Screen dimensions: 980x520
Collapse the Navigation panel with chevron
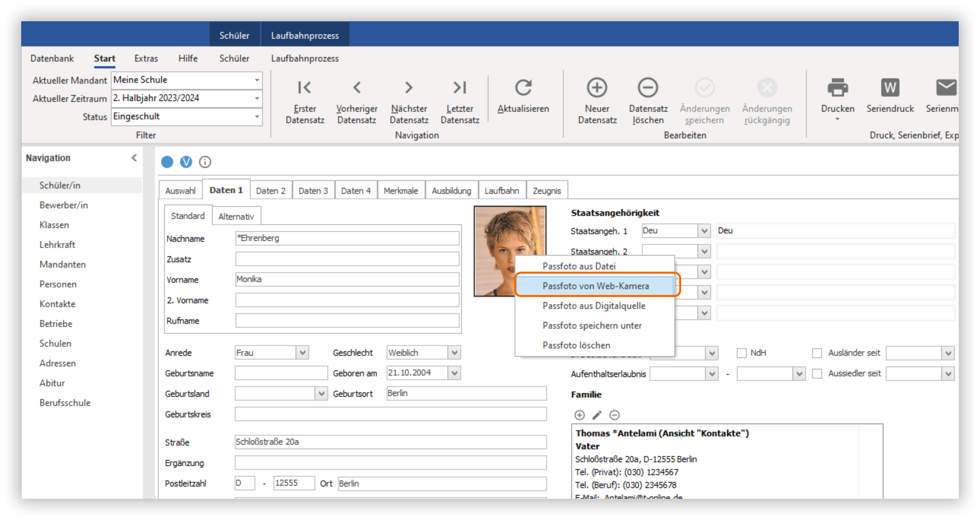(134, 158)
